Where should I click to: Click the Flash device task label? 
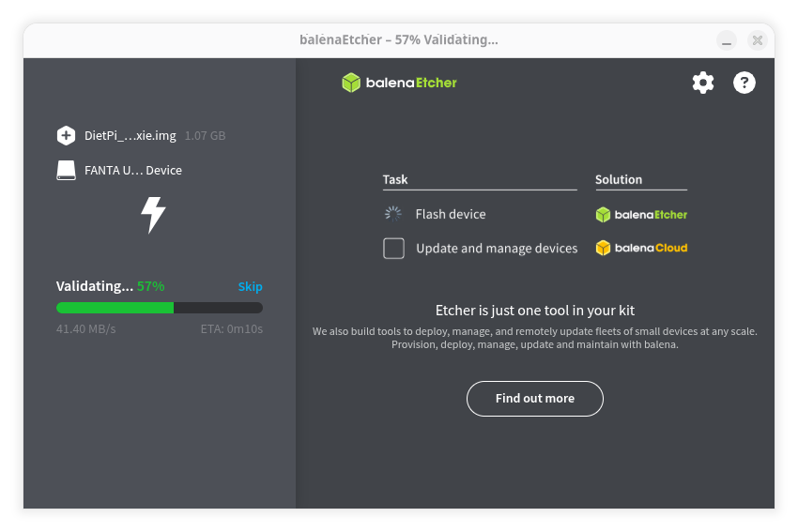(x=451, y=214)
